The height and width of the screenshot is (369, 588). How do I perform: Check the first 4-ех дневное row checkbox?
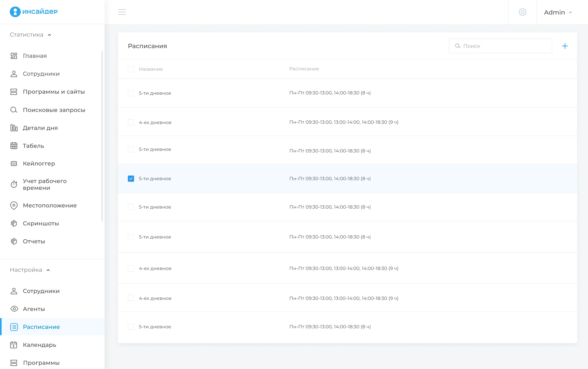[x=131, y=122]
